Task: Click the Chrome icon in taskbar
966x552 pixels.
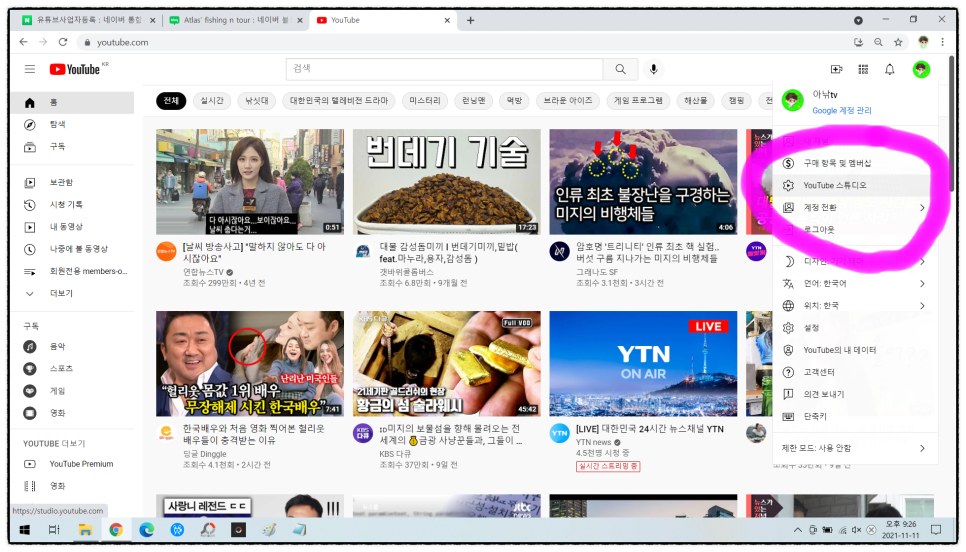Action: pyautogui.click(x=116, y=530)
